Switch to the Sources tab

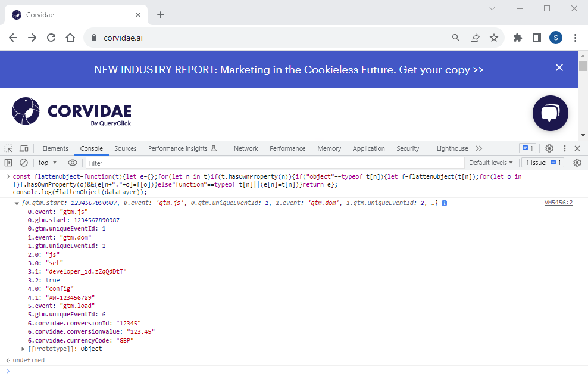pyautogui.click(x=125, y=148)
